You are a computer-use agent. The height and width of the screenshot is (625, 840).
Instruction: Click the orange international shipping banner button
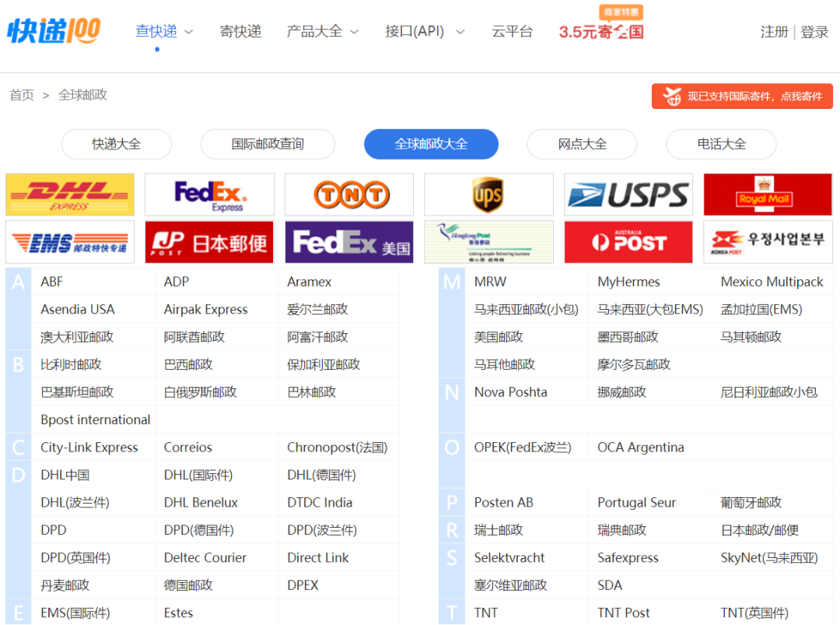(x=742, y=97)
